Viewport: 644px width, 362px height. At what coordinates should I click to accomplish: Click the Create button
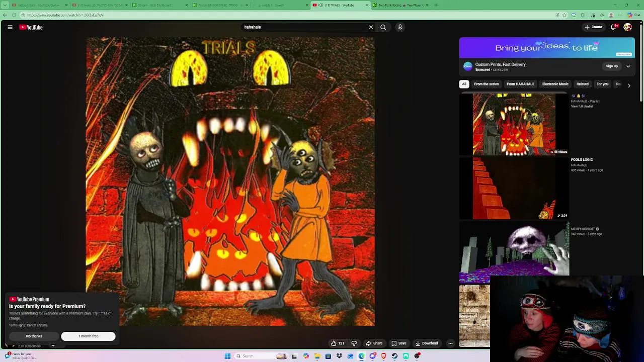pos(594,27)
